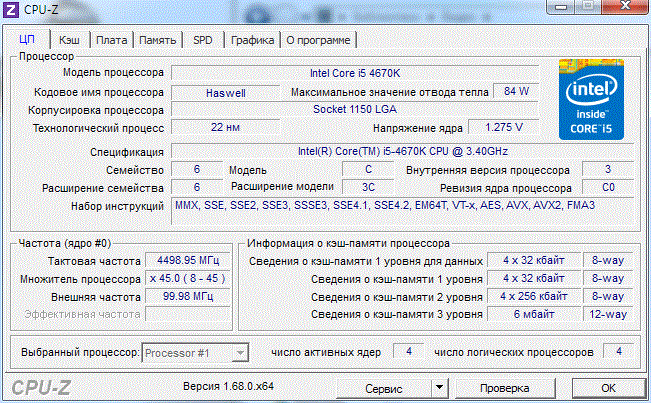Click the L3 cache 6 мбайт value
Viewport: 651px width, 403px height.
[534, 314]
